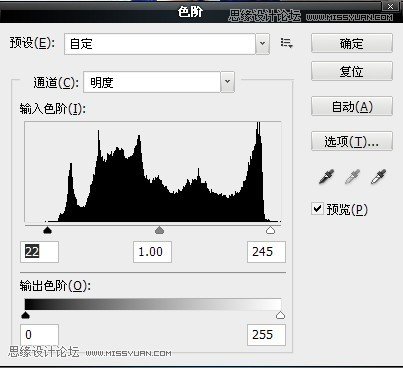
Task: Close the 色阶 dialog
Action: (x=390, y=6)
